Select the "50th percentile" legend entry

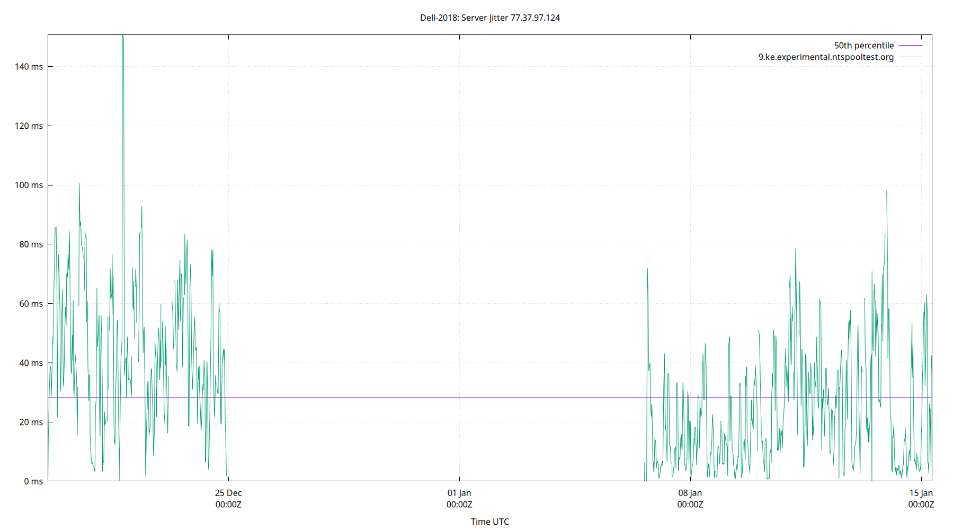864,45
